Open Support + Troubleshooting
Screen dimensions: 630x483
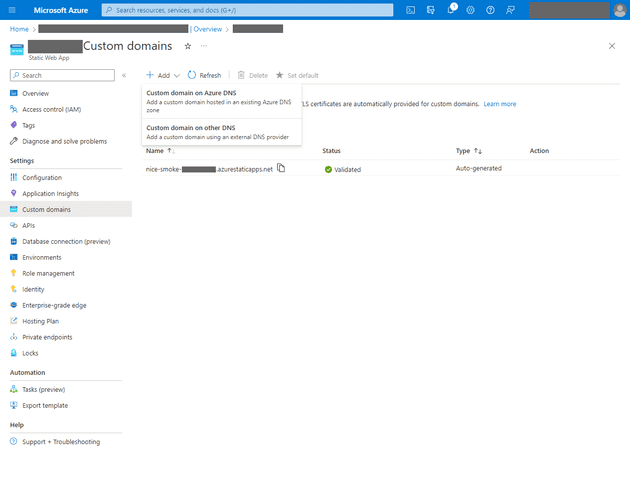61,442
